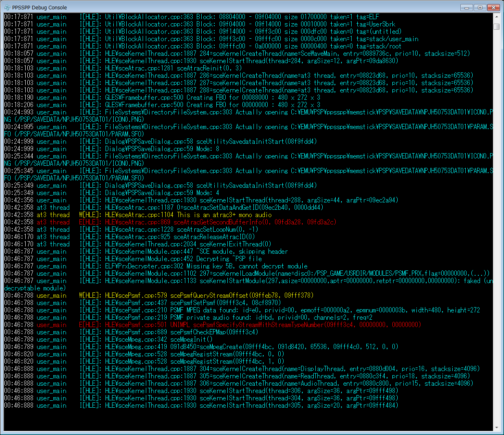Click the scrollbar down arrow
Image resolution: width=504 pixels, height=435 pixels.
496,428
